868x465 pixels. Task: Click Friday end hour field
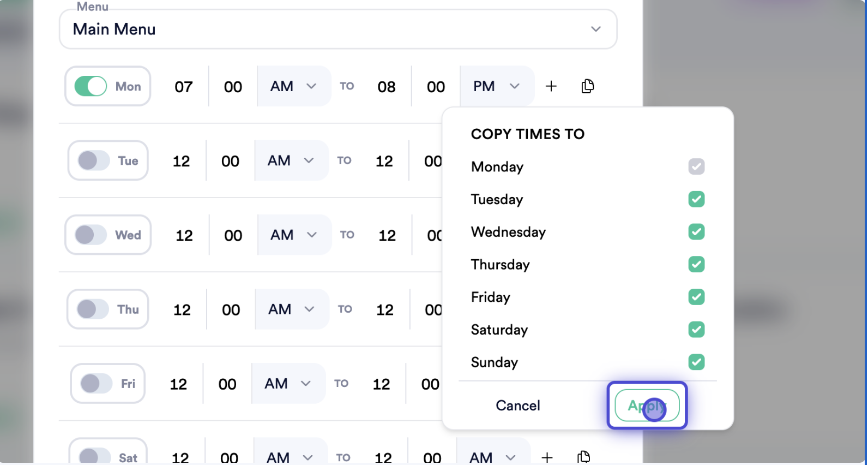pos(381,384)
